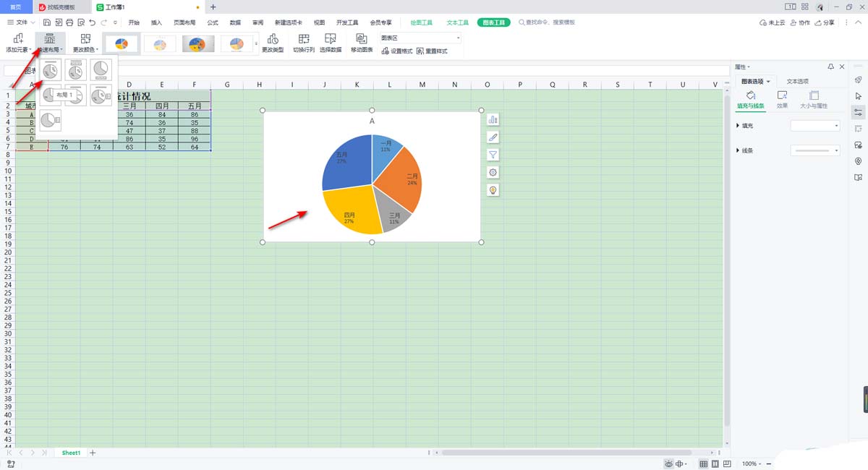Screen dimensions: 868x470
Task: Click the Print Preview icon in quick toolbar
Action: 80,22
